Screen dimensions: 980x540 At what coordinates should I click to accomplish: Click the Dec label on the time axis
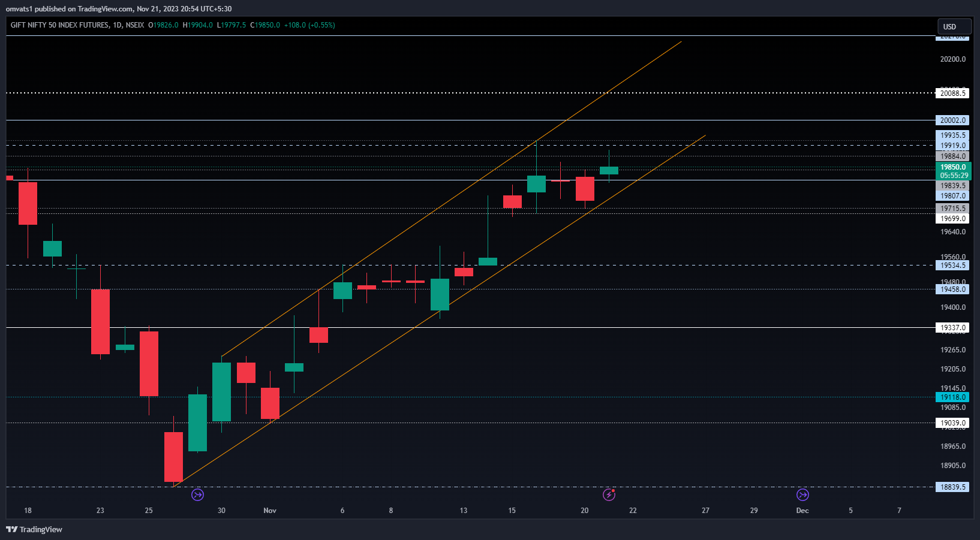(x=802, y=511)
